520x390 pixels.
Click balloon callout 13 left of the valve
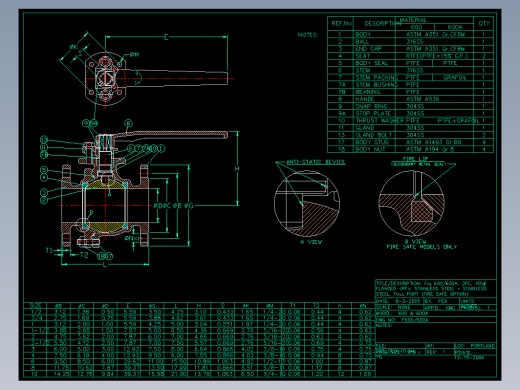(x=44, y=139)
